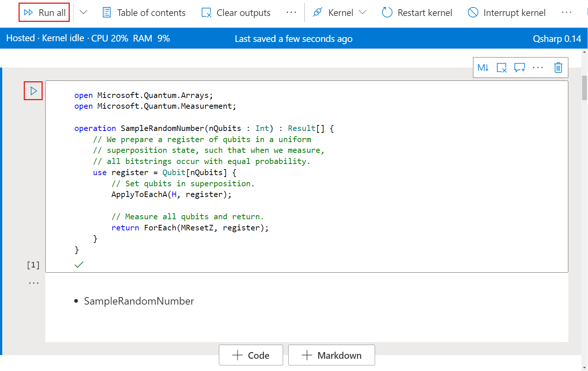The height and width of the screenshot is (371, 588).
Task: Click the Last saved status message
Action: [293, 39]
